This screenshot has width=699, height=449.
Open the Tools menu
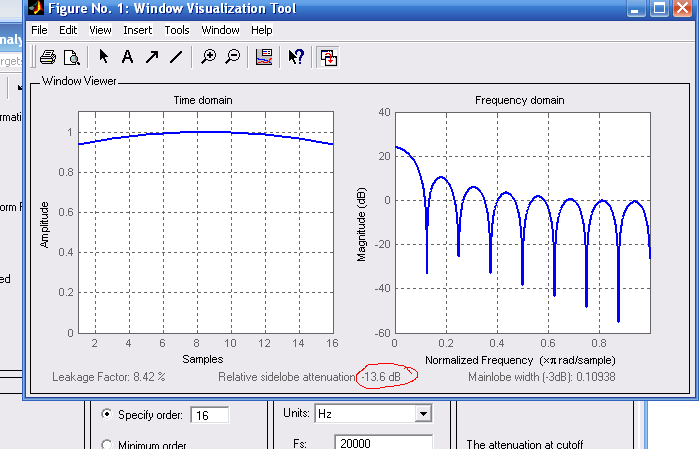(x=177, y=30)
